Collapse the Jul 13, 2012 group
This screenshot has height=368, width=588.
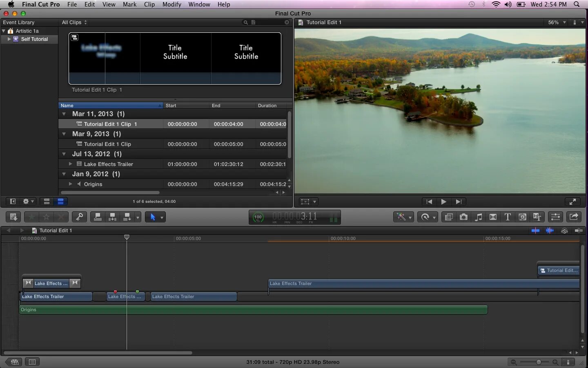click(x=64, y=154)
